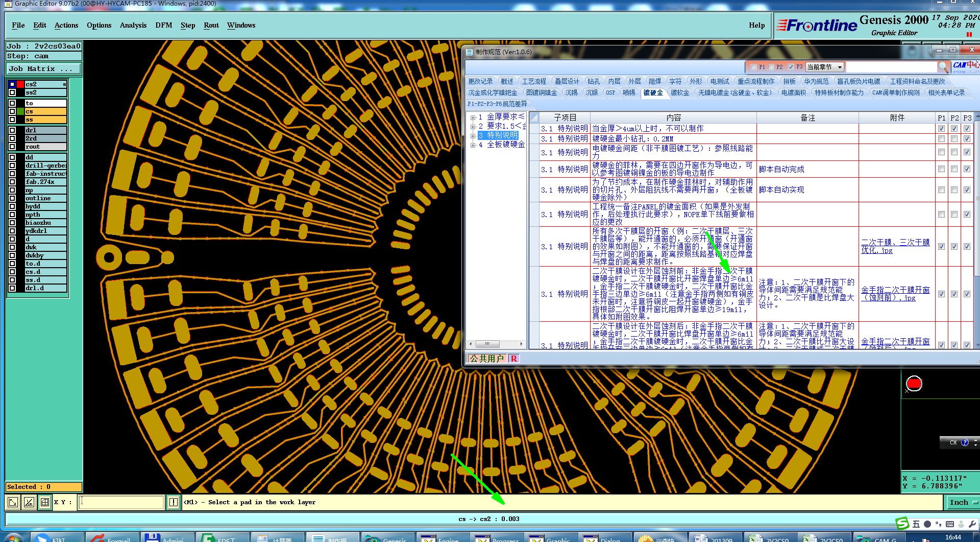The height and width of the screenshot is (542, 980).
Task: Click the XY coordinate input field
Action: click(121, 502)
